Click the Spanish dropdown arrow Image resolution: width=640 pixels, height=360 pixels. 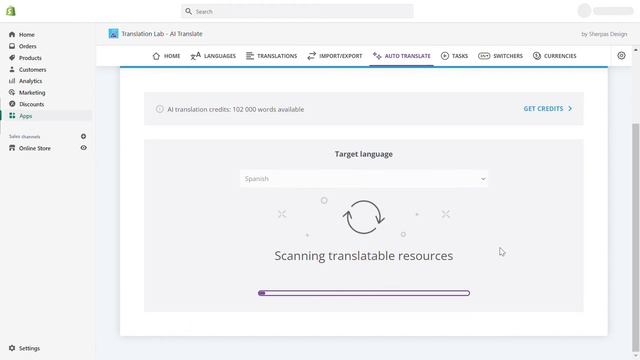click(483, 179)
